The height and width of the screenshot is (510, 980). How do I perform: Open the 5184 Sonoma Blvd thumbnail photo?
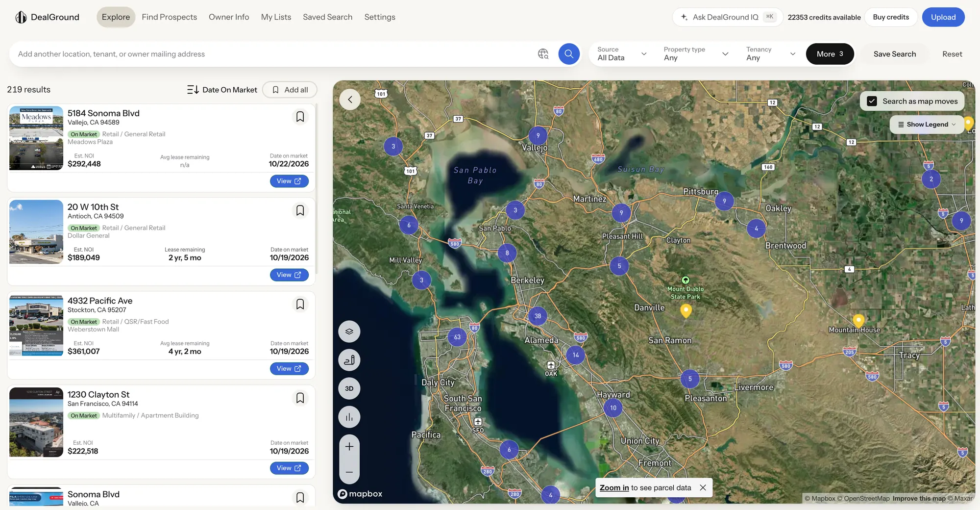coord(36,138)
